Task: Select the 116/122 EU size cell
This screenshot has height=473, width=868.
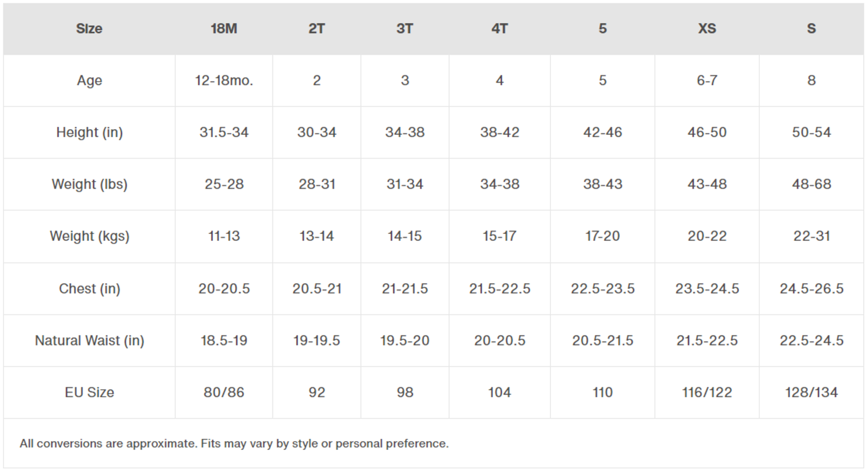Action: (x=707, y=393)
